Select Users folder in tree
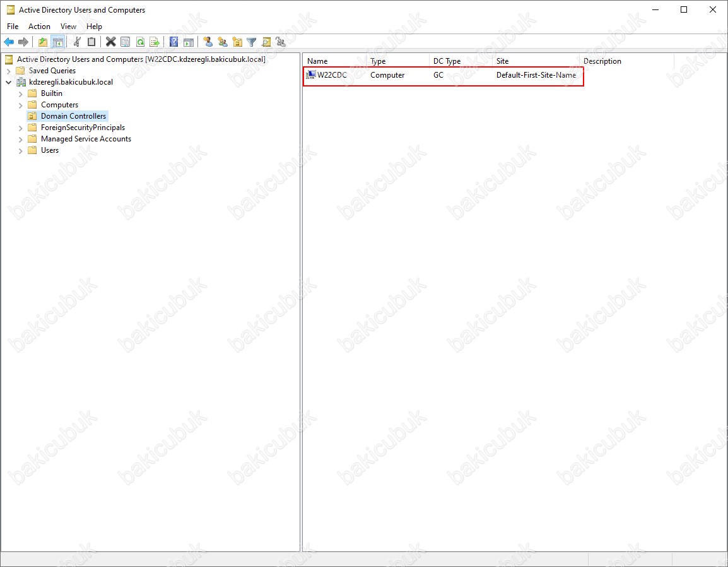728x567 pixels. pyautogui.click(x=50, y=150)
